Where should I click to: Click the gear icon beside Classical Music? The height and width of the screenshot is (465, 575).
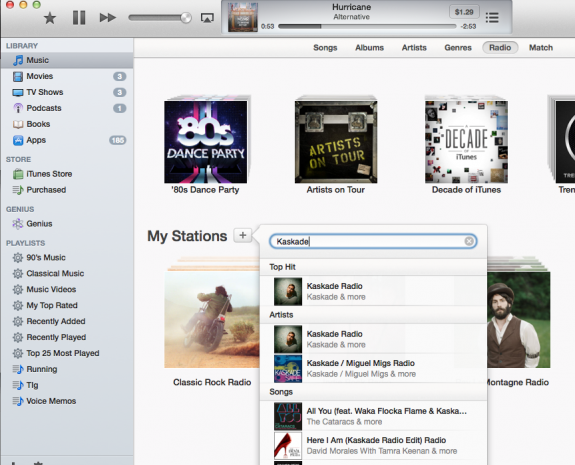pyautogui.click(x=18, y=274)
